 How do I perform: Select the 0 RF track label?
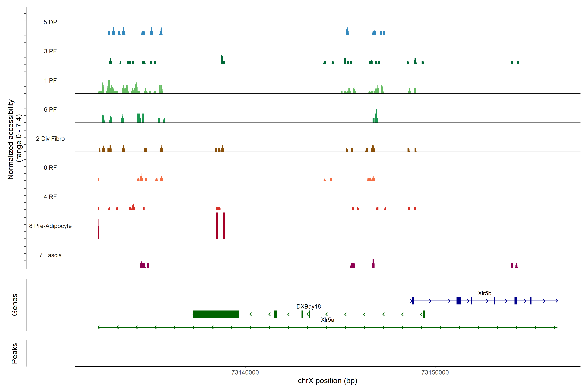pyautogui.click(x=50, y=168)
